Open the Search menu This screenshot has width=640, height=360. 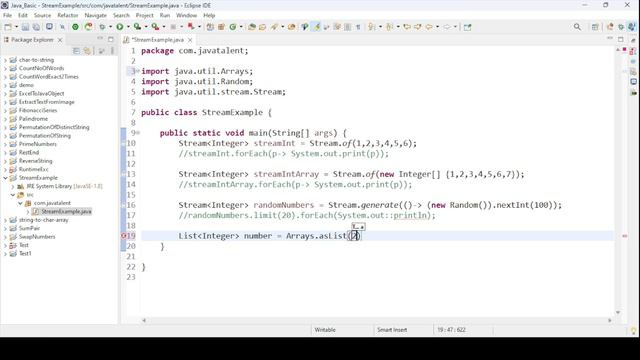(x=121, y=15)
